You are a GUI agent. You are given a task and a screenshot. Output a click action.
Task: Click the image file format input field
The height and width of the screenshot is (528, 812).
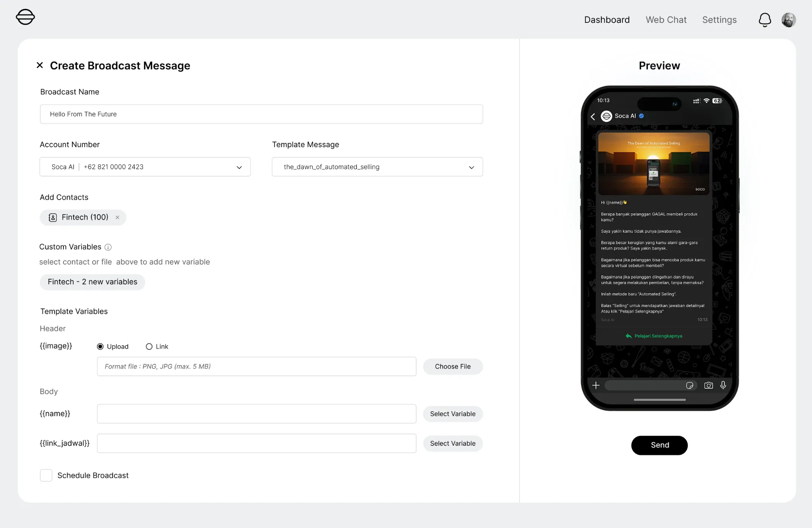coord(257,366)
